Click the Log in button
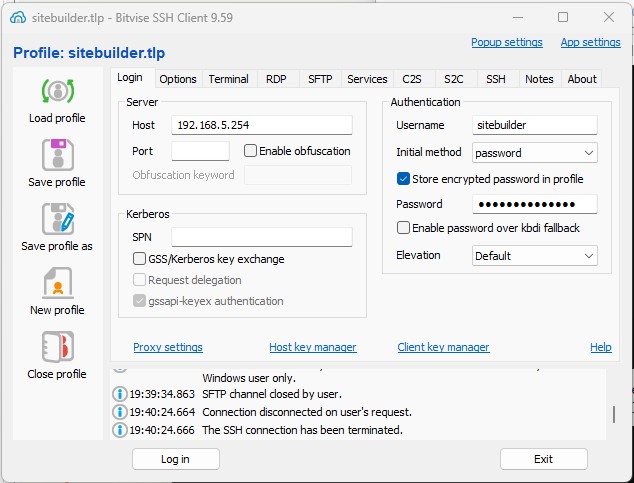The height and width of the screenshot is (483, 634). pos(175,459)
